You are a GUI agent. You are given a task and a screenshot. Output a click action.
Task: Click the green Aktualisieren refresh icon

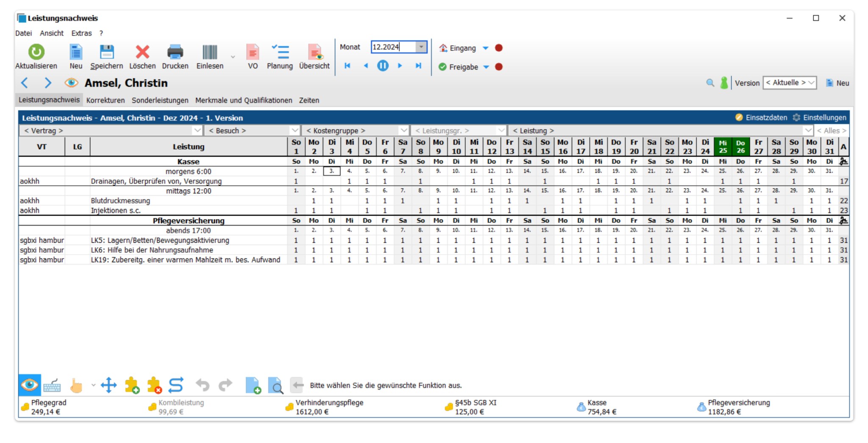36,52
